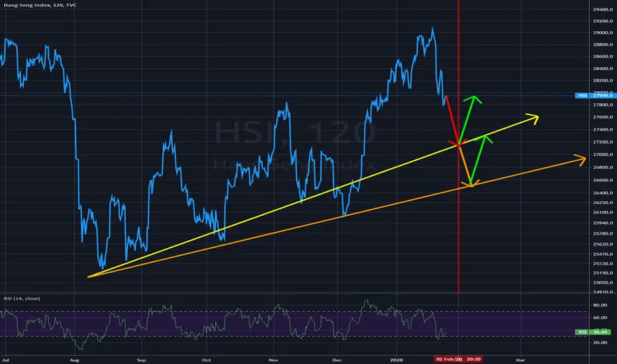Click 29400.0 on the price scale
617x364 pixels.
click(x=603, y=9)
